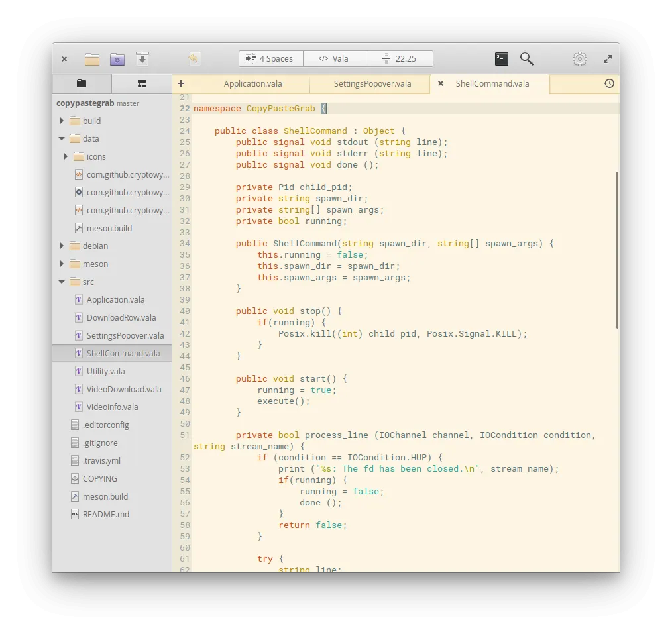Image resolution: width=672 pixels, height=634 pixels.
Task: Close the ShellCommand.vala tab
Action: tap(440, 83)
